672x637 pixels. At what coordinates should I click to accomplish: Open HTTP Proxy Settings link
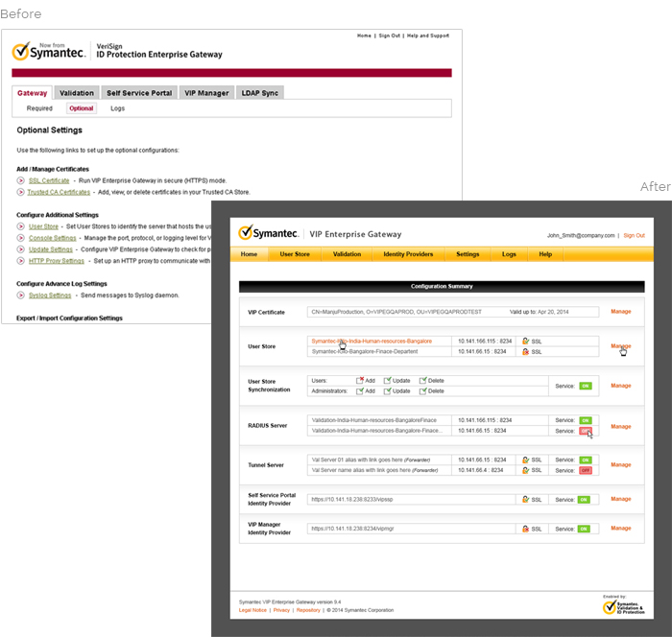[56, 261]
